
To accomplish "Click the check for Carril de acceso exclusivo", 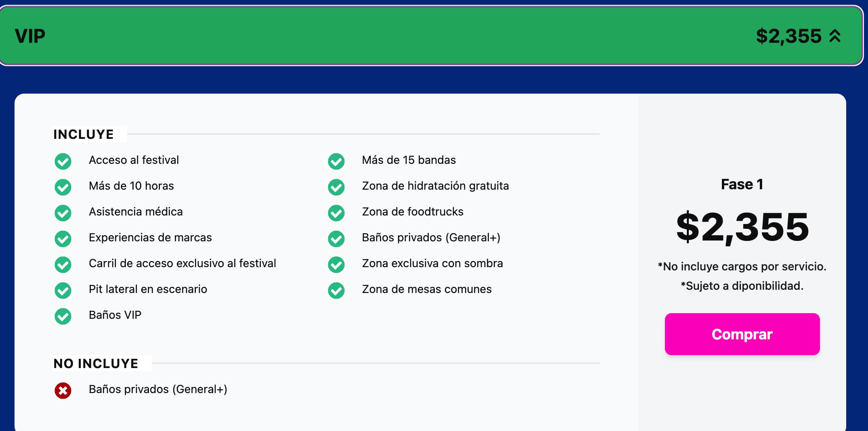I will coord(63,265).
